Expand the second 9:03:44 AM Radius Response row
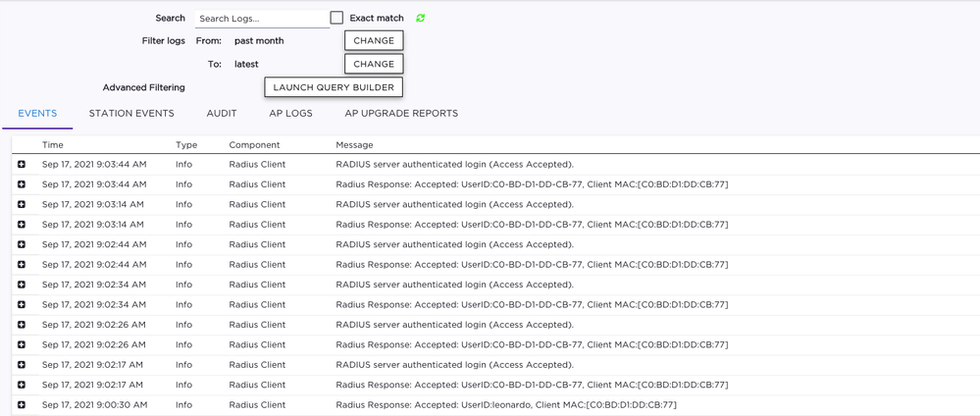The height and width of the screenshot is (416, 980). pos(22,184)
